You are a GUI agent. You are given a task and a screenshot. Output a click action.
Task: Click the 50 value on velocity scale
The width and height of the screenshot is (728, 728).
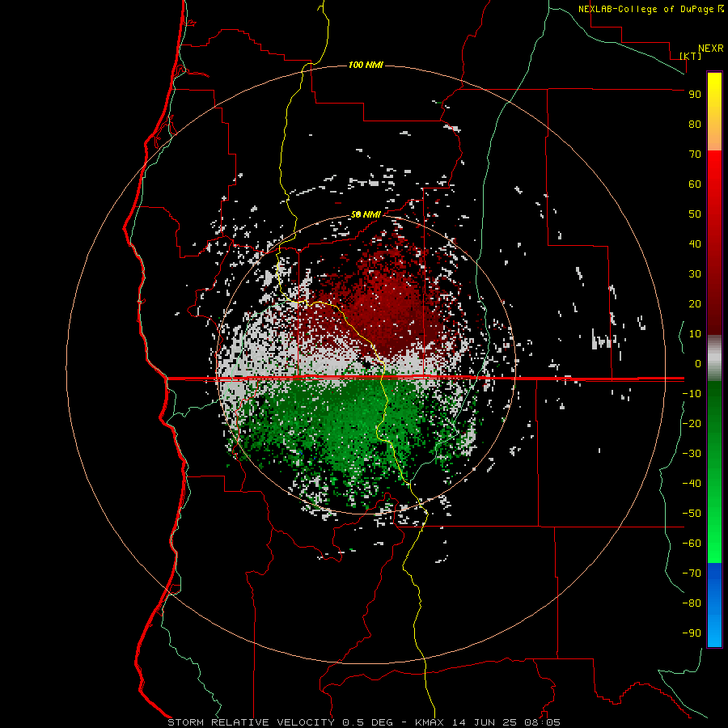(x=695, y=214)
